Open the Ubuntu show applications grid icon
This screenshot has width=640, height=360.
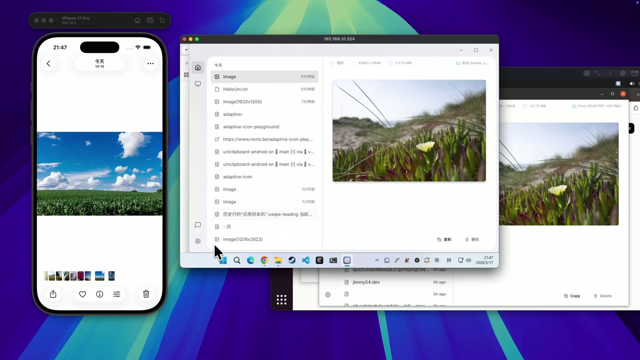(282, 300)
